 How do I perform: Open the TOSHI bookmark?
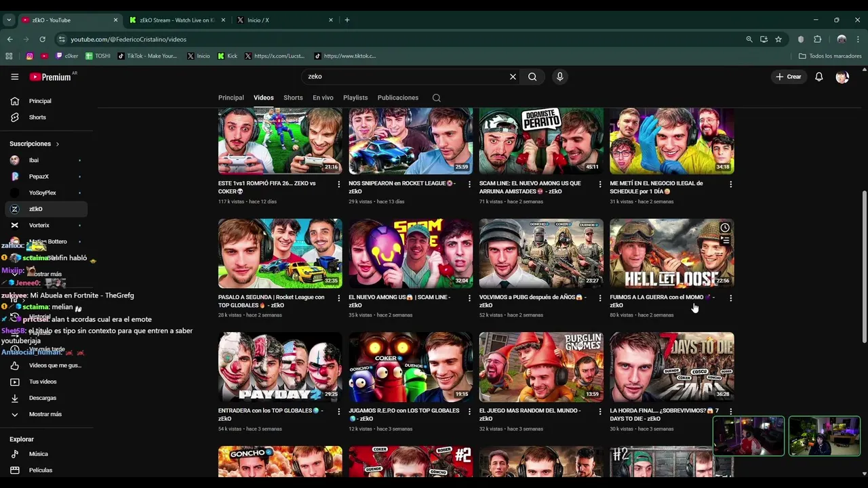point(98,56)
